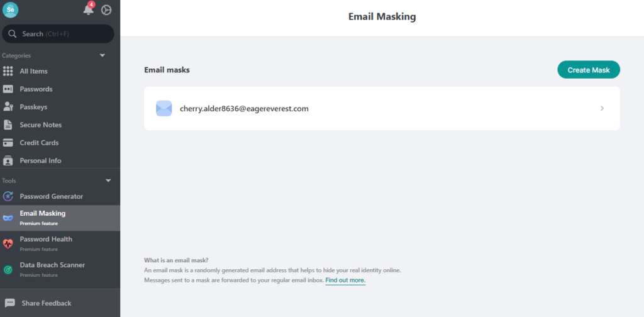Viewport: 644px width, 317px height.
Task: Open the Se account avatar
Action: click(10, 10)
